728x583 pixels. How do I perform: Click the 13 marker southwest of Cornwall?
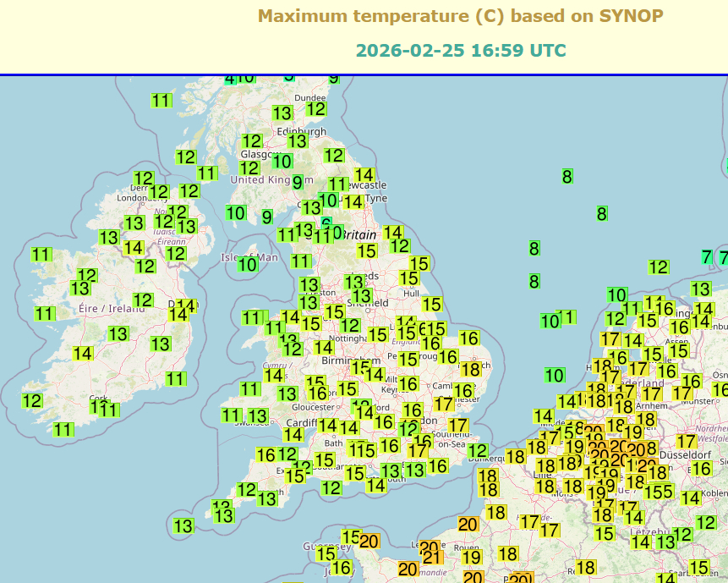click(x=183, y=526)
